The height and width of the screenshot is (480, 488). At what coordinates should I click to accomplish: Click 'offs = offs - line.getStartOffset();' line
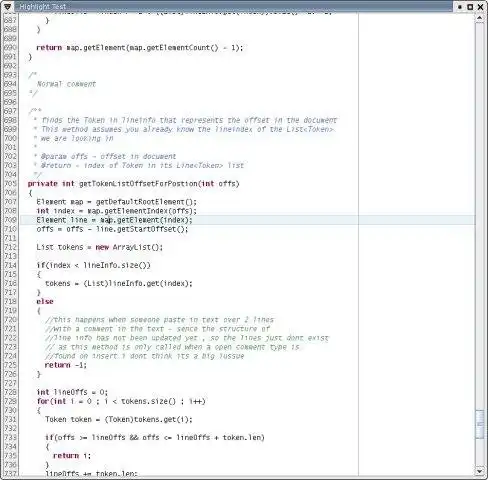(112, 229)
